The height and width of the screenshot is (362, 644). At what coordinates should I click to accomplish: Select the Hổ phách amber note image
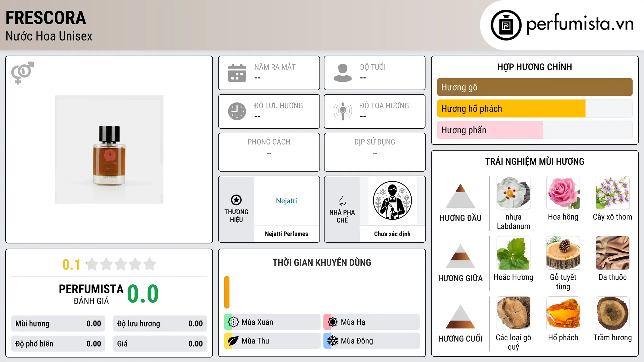563,313
